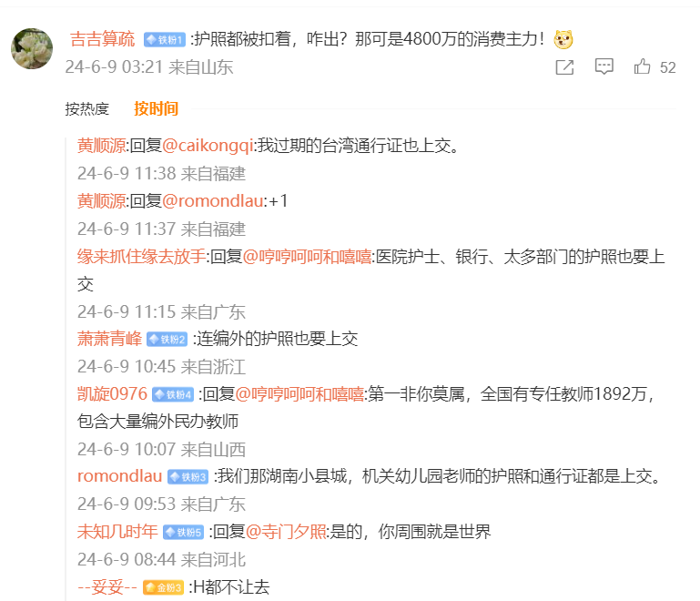Sort comments by 按热度

pyautogui.click(x=87, y=108)
